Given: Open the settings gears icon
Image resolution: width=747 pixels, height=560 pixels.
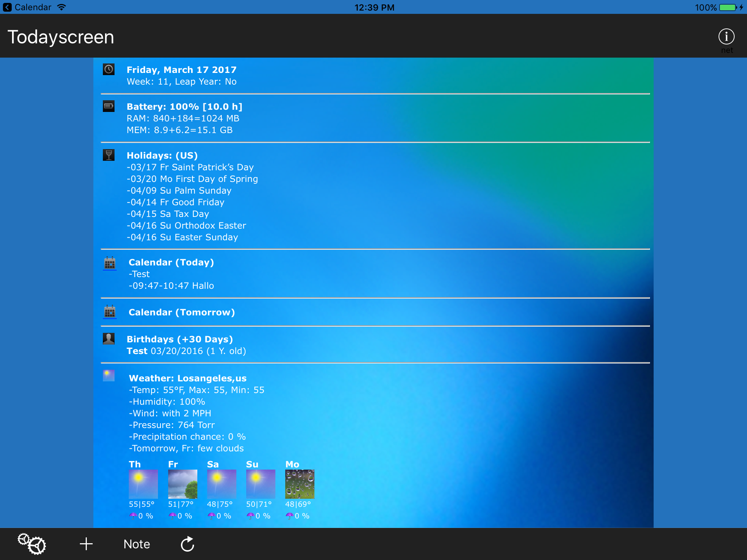Looking at the screenshot, I should pyautogui.click(x=32, y=544).
